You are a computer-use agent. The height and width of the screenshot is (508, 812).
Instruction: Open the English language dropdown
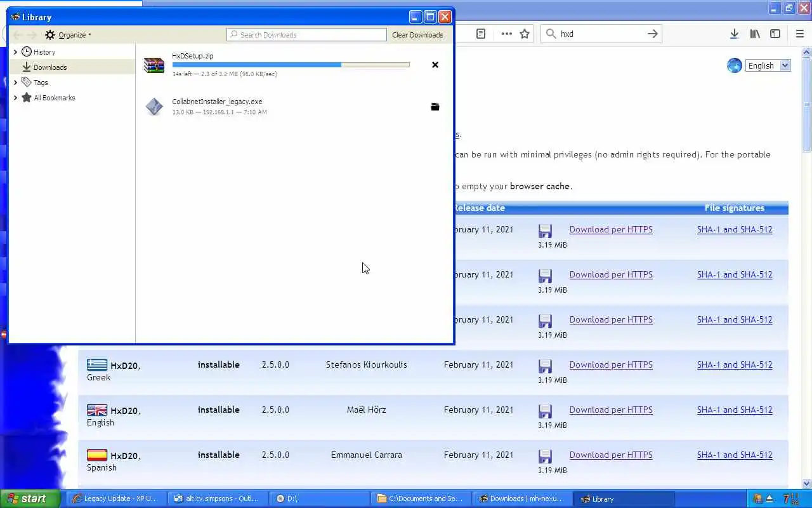pyautogui.click(x=768, y=65)
